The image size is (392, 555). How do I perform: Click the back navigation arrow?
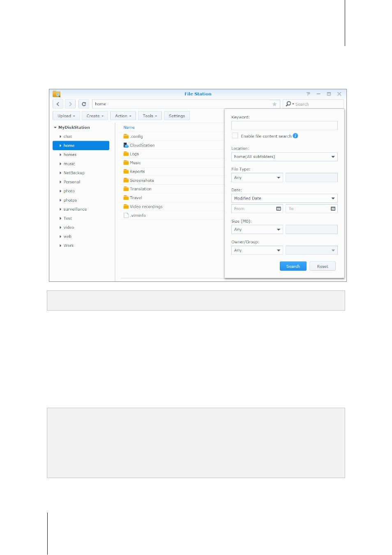tap(58, 104)
